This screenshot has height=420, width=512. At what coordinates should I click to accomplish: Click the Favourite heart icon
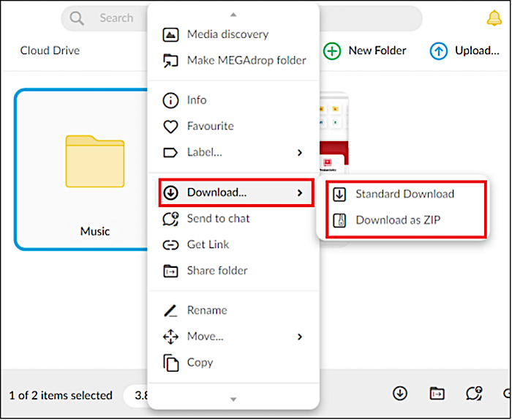click(x=170, y=127)
